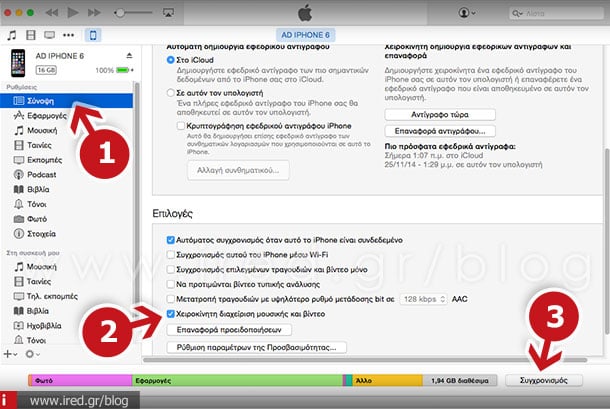Select the Στο iCloud backup option

(170, 60)
